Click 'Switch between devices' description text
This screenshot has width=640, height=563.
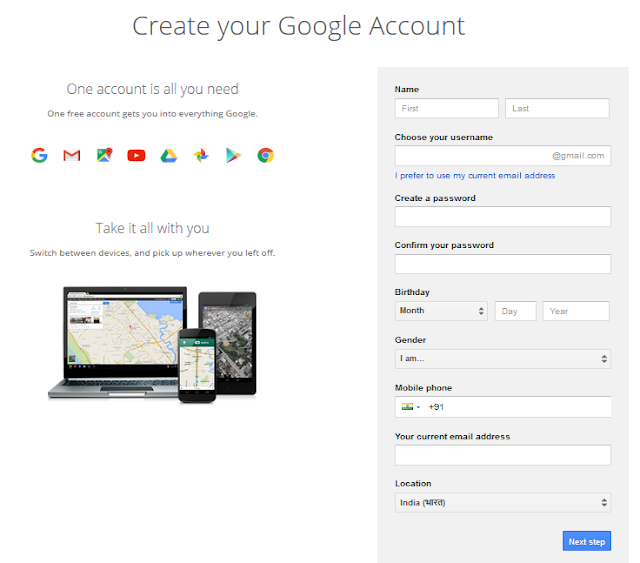(152, 253)
